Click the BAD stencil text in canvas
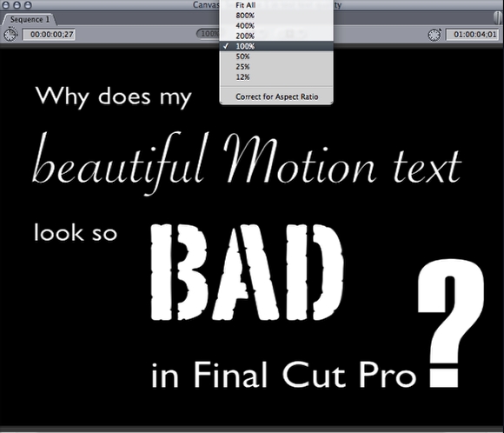Viewport: 504px width, 433px height. [x=247, y=272]
